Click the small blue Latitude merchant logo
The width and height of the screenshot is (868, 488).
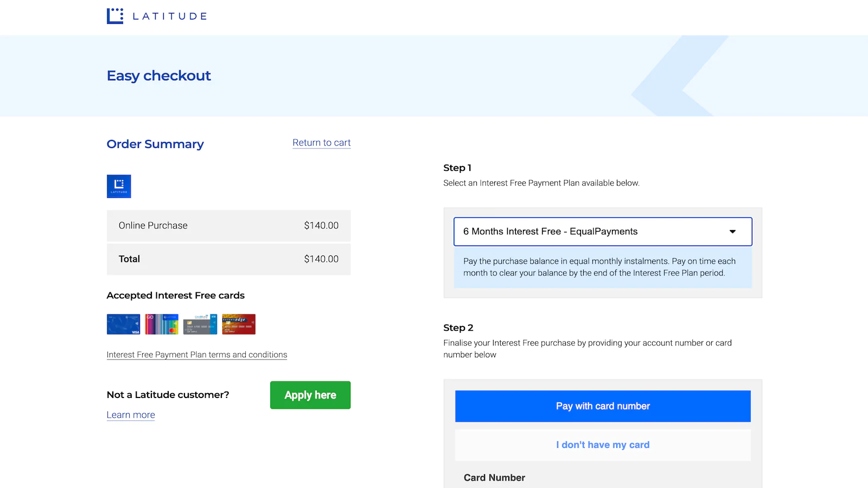click(x=119, y=186)
